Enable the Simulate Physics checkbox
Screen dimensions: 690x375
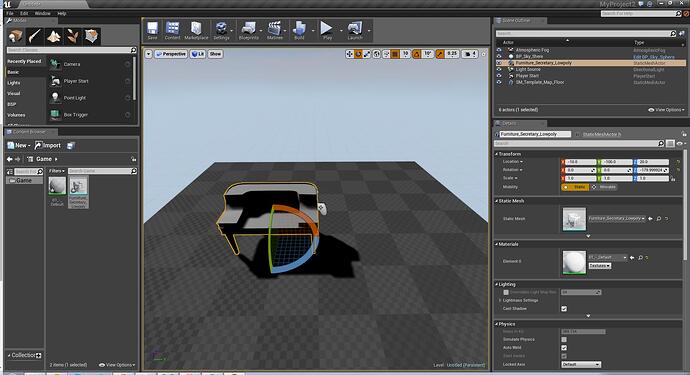tap(564, 339)
